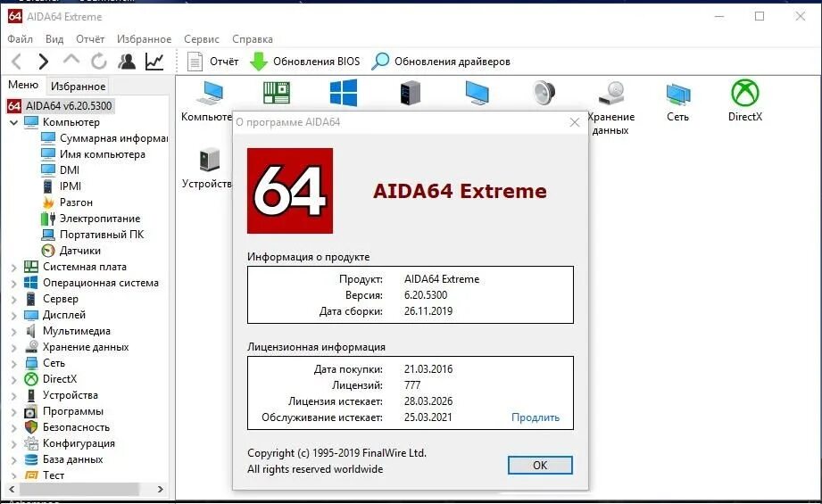This screenshot has height=504, width=822.
Task: Open the graph chart toolbar icon
Action: [x=154, y=62]
